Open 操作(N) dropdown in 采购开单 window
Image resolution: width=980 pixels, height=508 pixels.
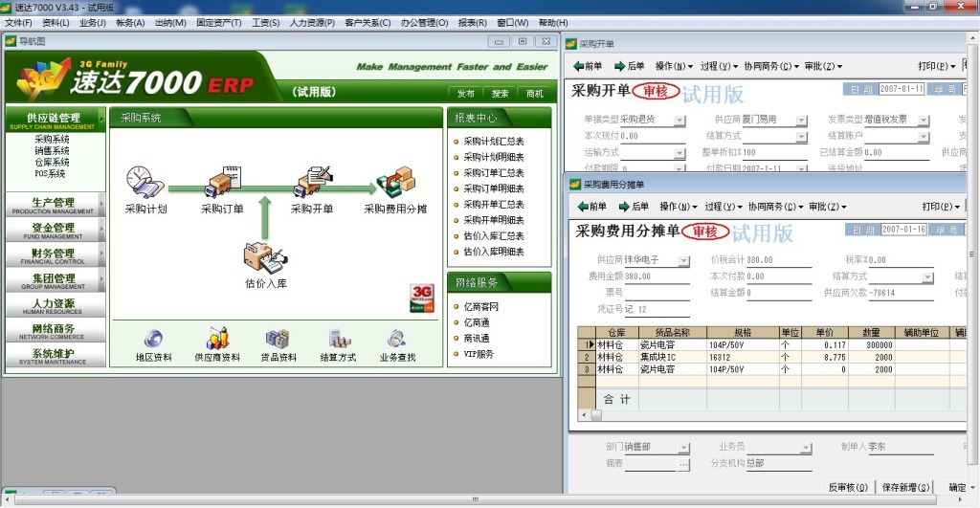[x=676, y=66]
